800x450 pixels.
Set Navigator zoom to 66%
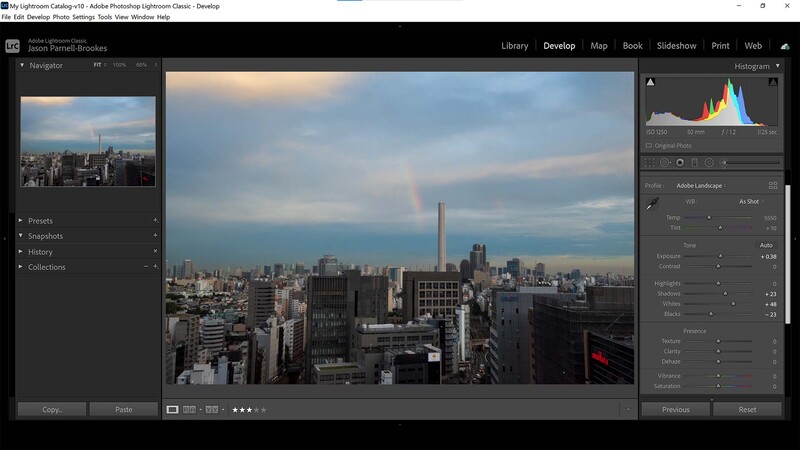click(141, 65)
